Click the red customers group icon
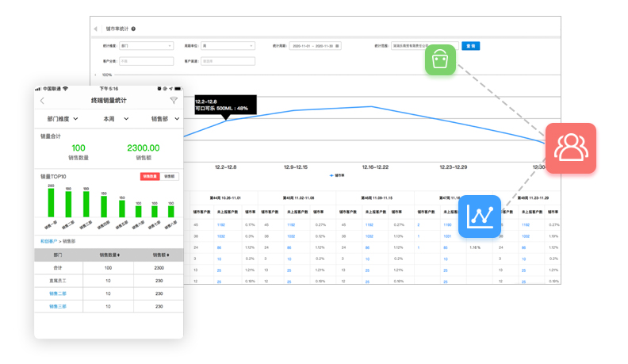The height and width of the screenshot is (364, 628). [570, 148]
